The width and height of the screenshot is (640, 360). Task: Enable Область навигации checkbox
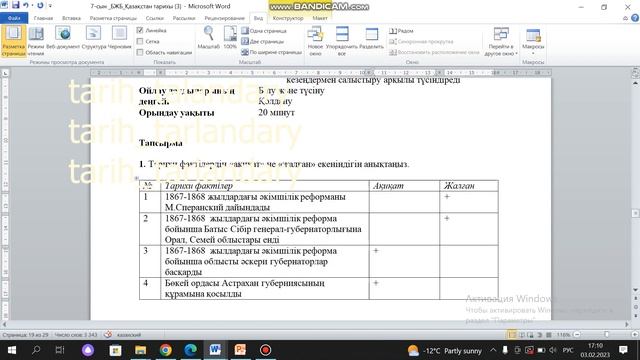pos(140,52)
